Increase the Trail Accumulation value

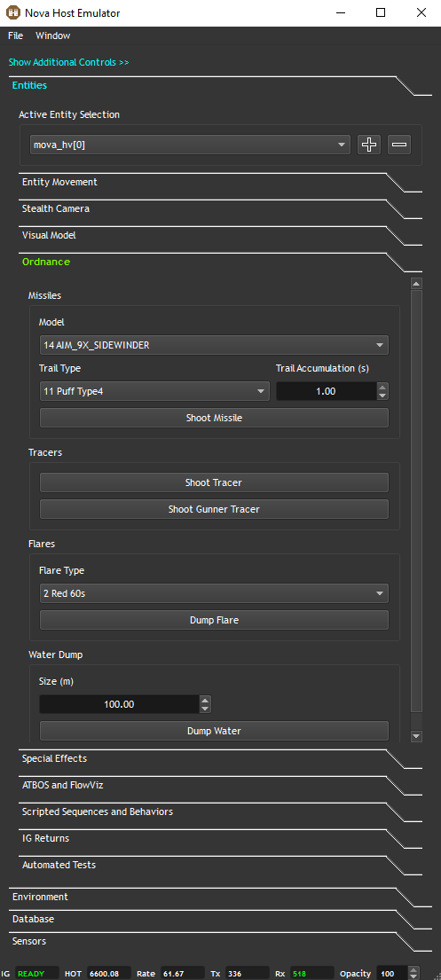pos(382,387)
